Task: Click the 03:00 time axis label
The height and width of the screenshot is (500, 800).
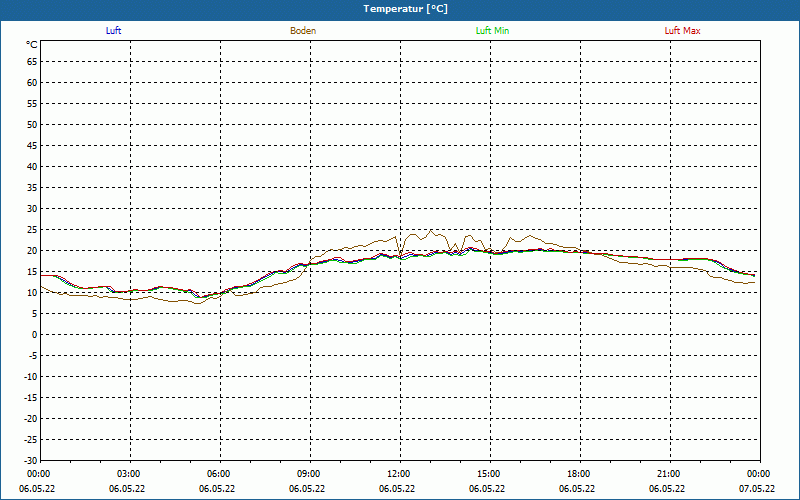Action: tap(130, 474)
